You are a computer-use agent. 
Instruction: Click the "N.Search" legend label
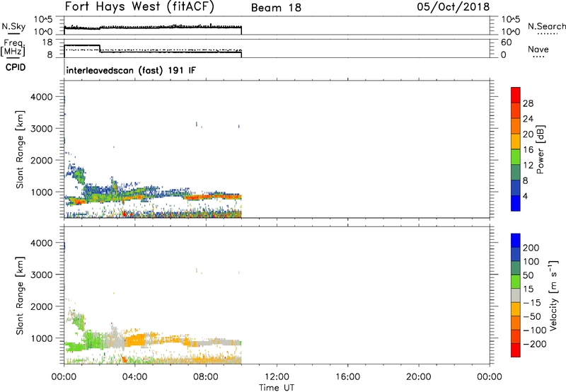(x=546, y=26)
